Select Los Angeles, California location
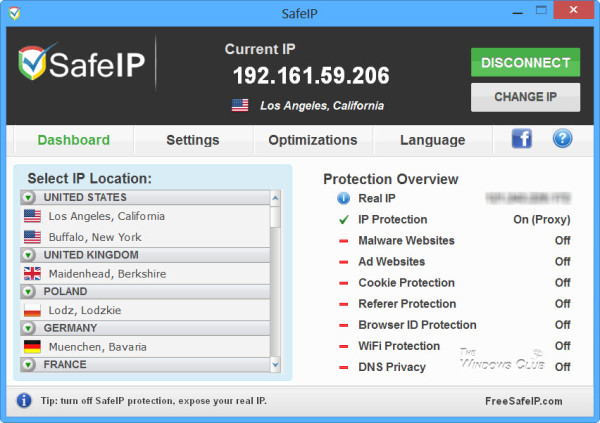 (145, 216)
